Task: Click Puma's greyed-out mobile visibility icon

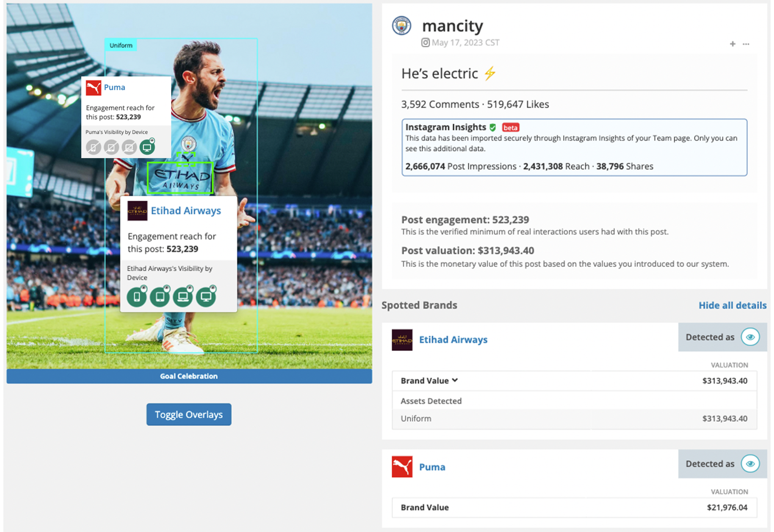Action: tap(93, 147)
